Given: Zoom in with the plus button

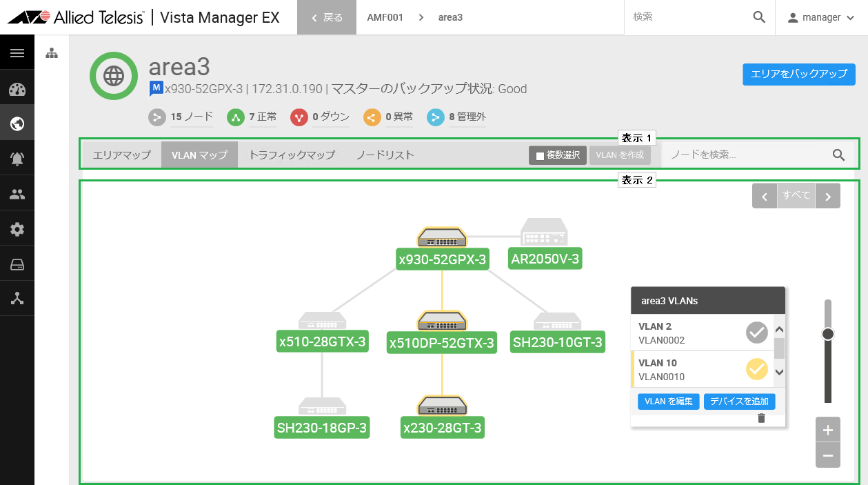Looking at the screenshot, I should click(828, 430).
